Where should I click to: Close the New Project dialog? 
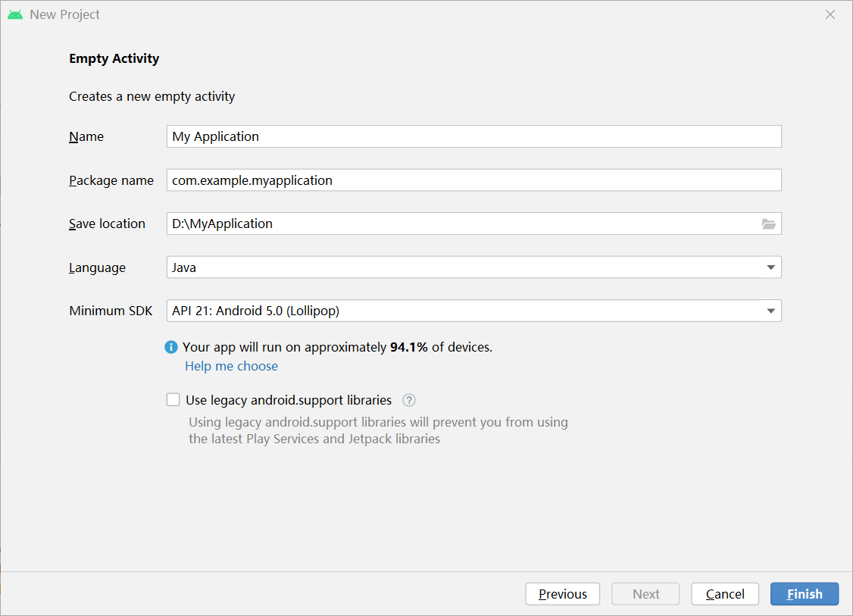click(x=830, y=14)
